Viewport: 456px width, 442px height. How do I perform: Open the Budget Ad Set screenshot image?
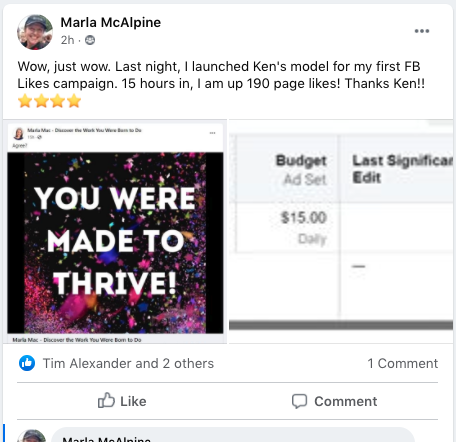point(341,231)
